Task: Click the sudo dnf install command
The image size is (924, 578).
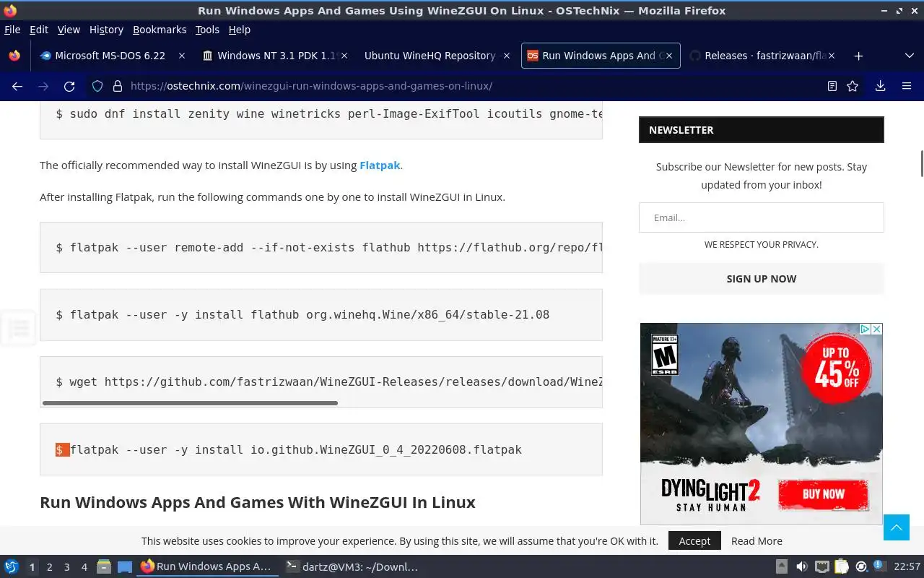Action: click(x=329, y=114)
